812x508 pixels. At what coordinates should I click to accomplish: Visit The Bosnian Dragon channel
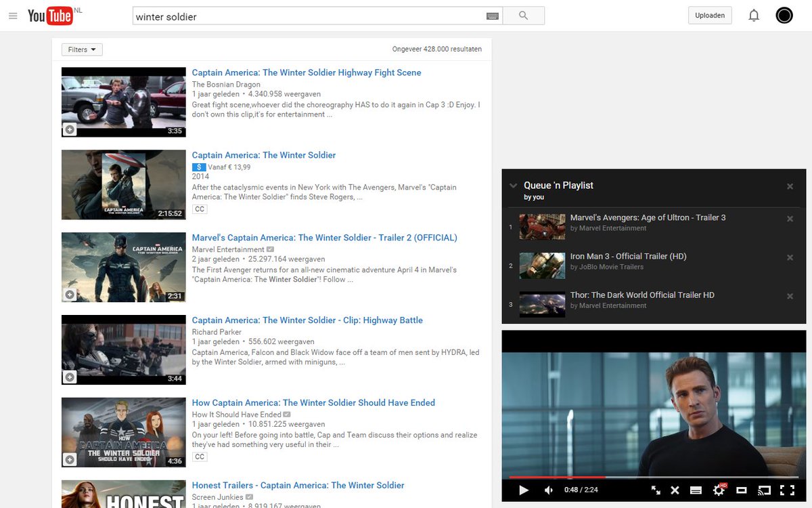[226, 85]
